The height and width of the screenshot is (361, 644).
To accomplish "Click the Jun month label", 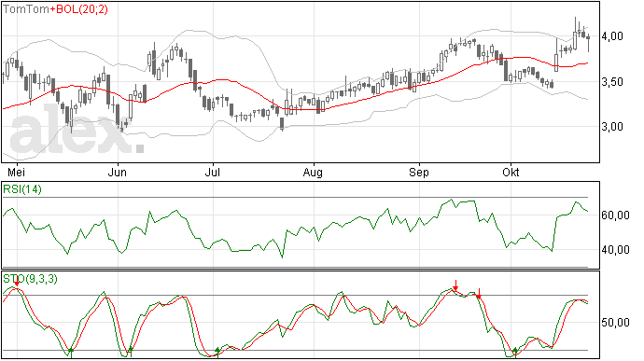I will pos(118,172).
